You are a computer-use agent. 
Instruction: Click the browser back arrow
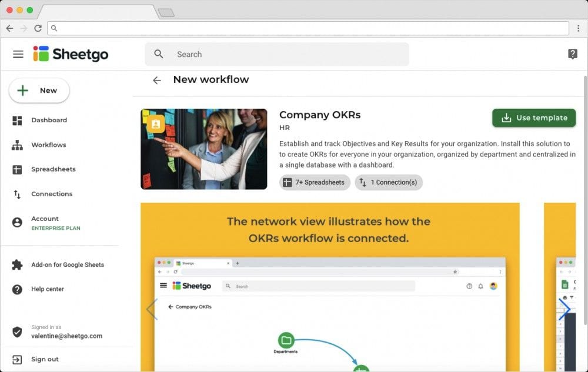[x=10, y=28]
